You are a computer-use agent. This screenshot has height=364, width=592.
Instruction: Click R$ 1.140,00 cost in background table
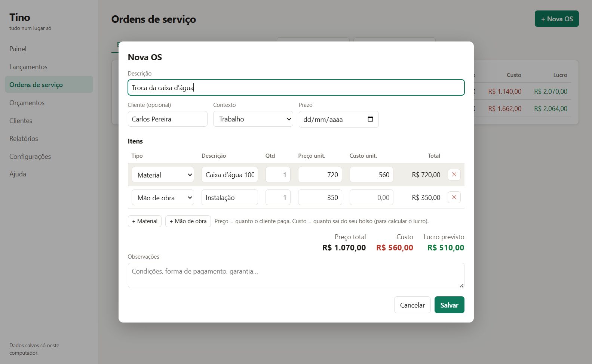pos(504,91)
